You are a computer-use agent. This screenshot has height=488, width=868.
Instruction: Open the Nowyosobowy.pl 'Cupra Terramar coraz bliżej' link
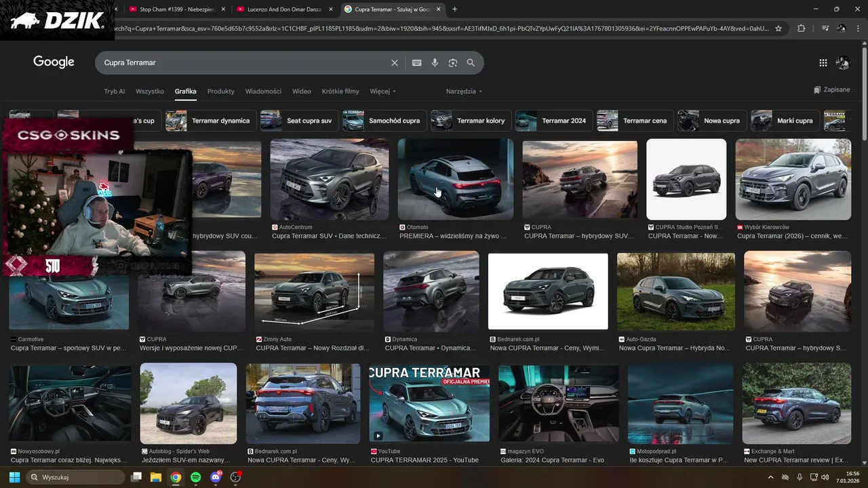[68, 460]
